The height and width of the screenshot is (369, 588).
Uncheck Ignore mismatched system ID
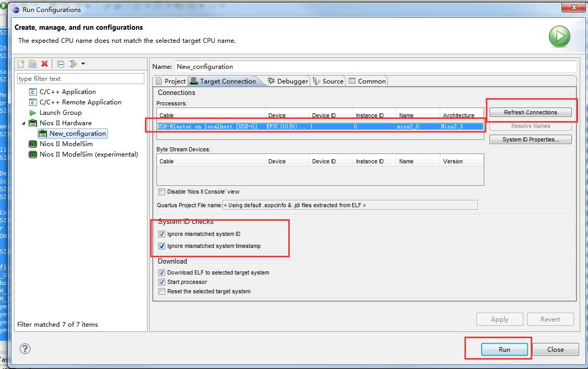(162, 234)
